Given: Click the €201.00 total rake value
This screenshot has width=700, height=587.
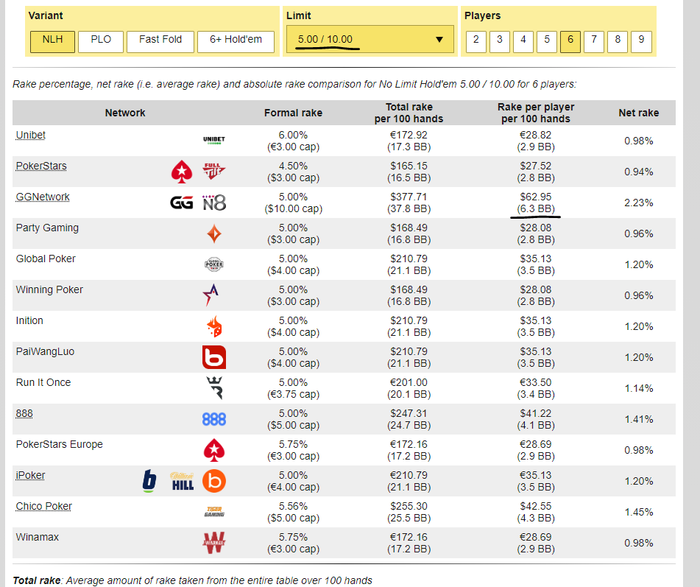Looking at the screenshot, I should click(x=408, y=383).
